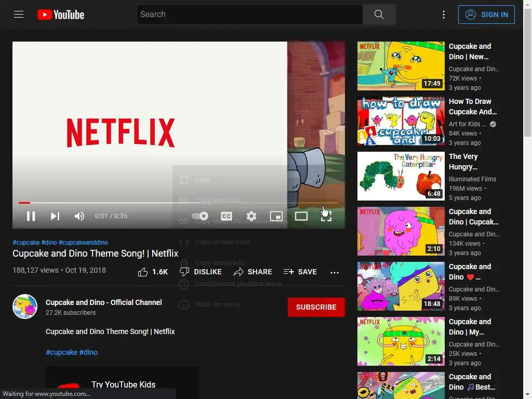The height and width of the screenshot is (399, 532).
Task: Open more actions ellipsis below video
Action: (335, 272)
